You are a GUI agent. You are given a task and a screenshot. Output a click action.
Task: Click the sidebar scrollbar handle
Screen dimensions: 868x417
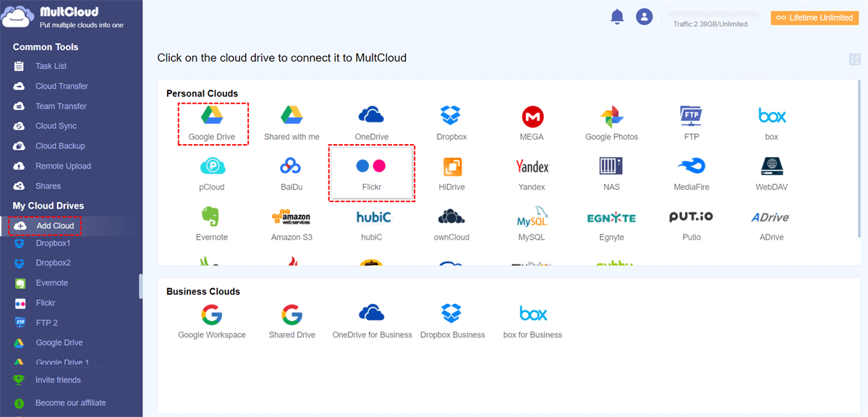[141, 285]
